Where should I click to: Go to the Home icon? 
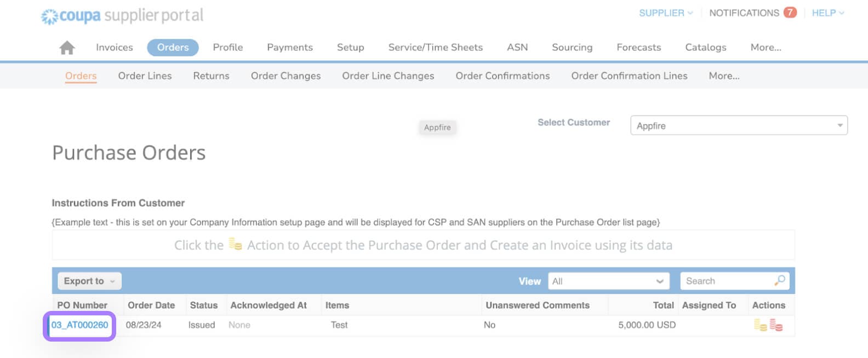tap(67, 48)
